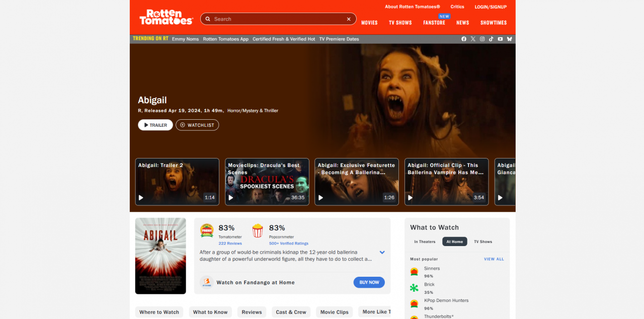
Task: Jump to the Reviews section
Action: (252, 312)
